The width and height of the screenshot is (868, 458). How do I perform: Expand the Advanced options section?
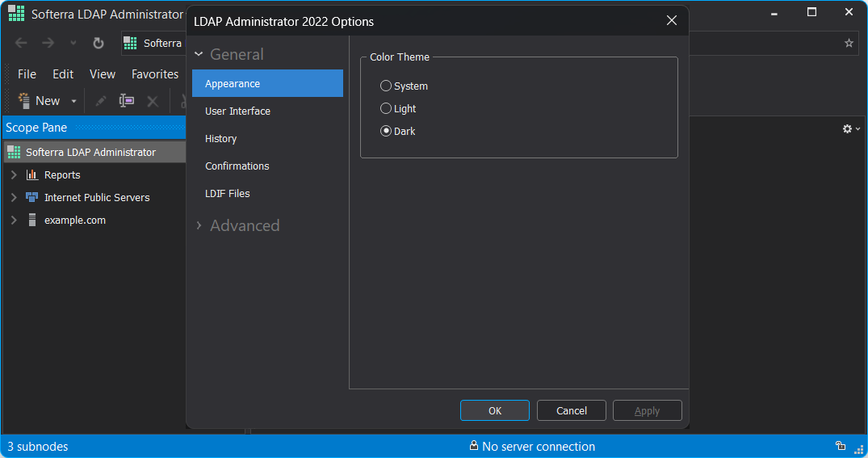(x=199, y=225)
